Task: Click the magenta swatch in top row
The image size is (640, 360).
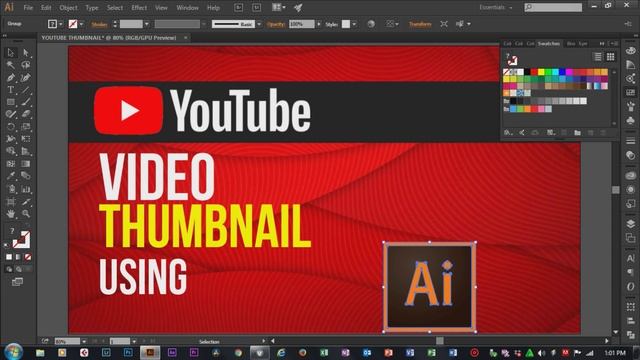Action: (569, 72)
